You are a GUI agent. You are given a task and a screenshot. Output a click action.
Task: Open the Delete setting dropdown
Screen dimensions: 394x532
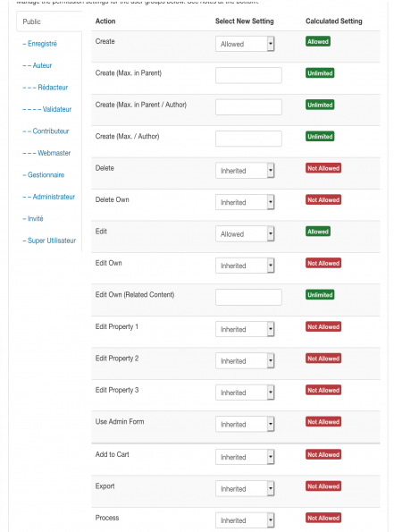(x=245, y=170)
